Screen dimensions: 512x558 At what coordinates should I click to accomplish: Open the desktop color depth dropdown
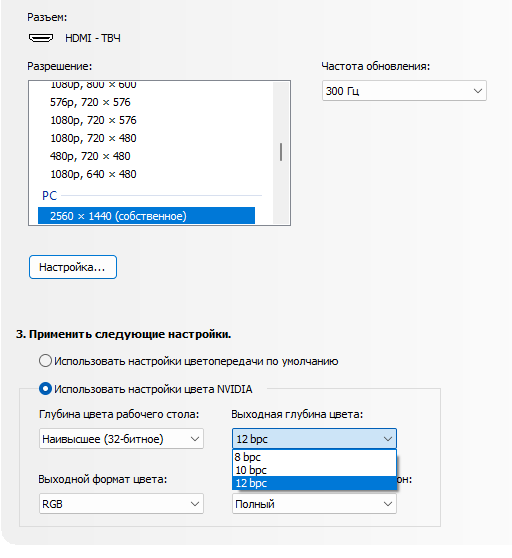point(121,438)
